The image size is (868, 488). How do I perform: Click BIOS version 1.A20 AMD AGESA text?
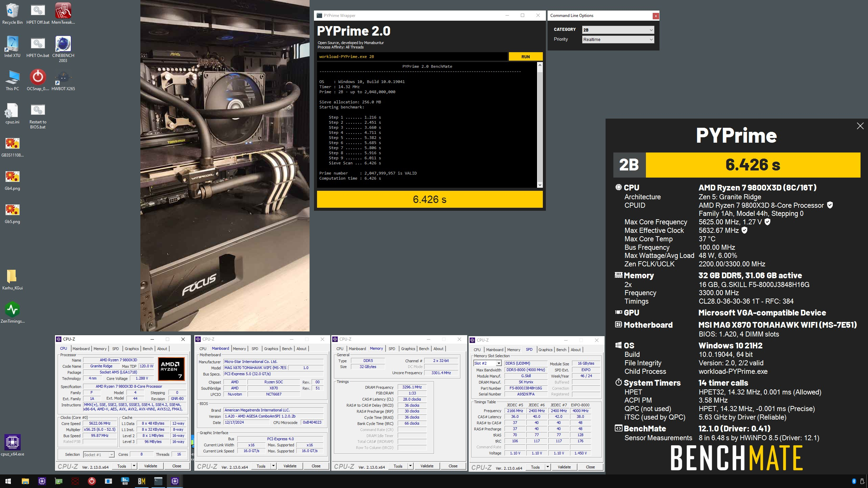click(273, 416)
